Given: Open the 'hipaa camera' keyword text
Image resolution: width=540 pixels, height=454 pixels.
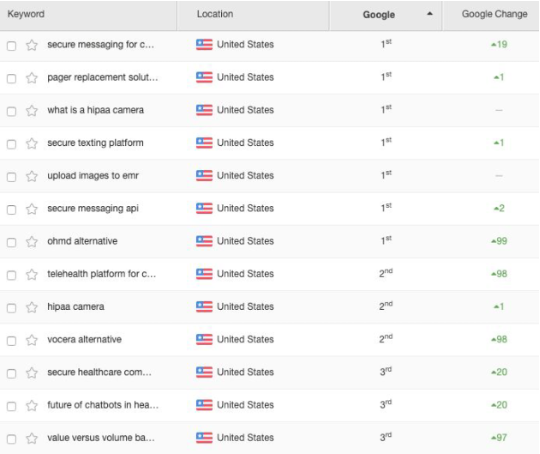Looking at the screenshot, I should (76, 307).
